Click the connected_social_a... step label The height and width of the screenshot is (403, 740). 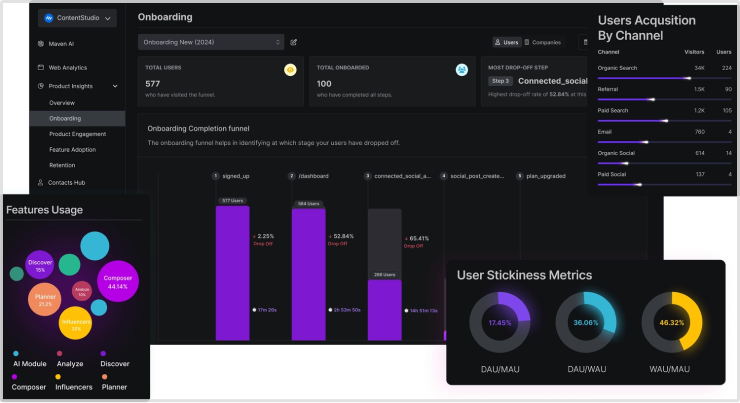[x=403, y=176]
